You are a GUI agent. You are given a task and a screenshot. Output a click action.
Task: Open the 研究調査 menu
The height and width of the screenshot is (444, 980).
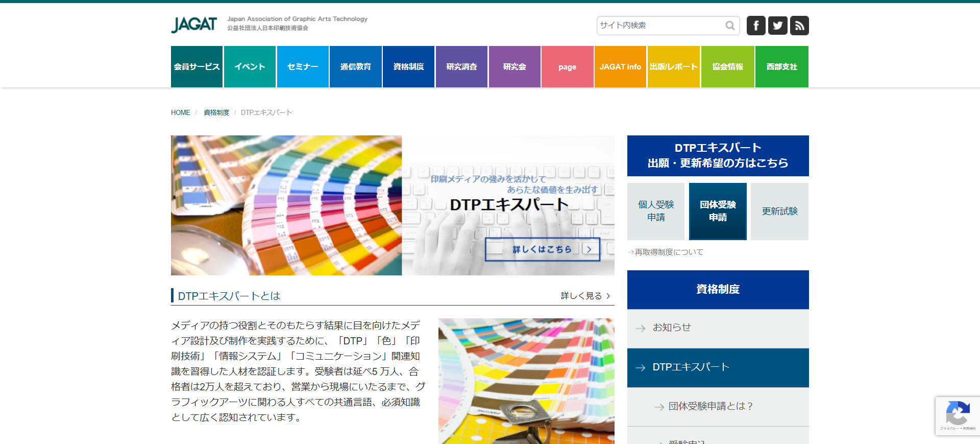(x=461, y=66)
